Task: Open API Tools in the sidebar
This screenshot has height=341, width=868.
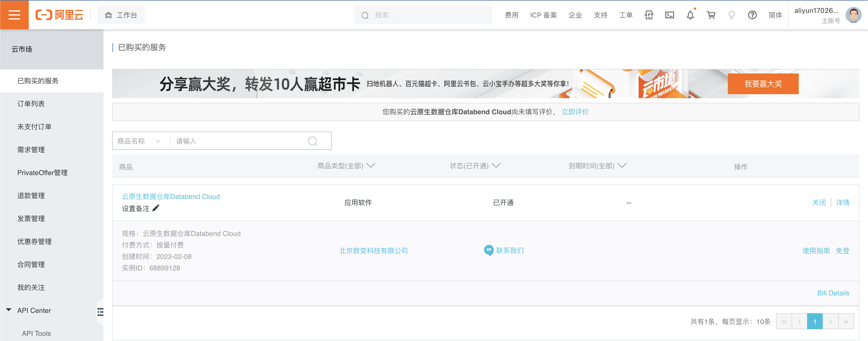Action: [37, 333]
